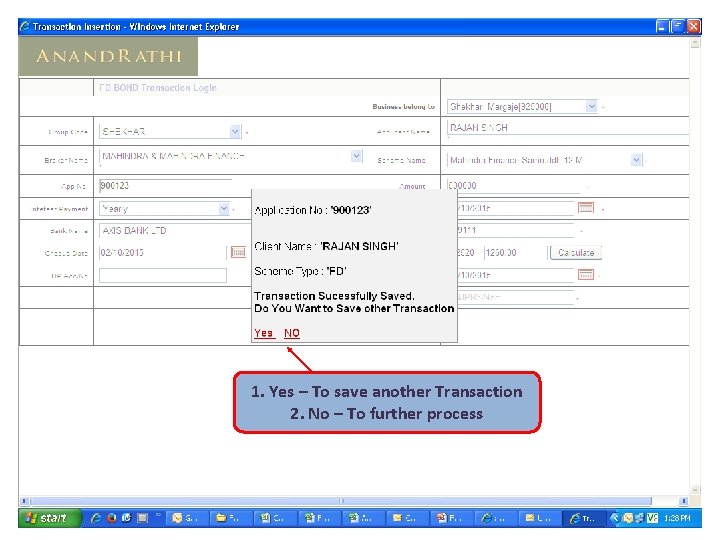720x540 pixels.
Task: Show hidden tray icons arrow
Action: (614, 518)
